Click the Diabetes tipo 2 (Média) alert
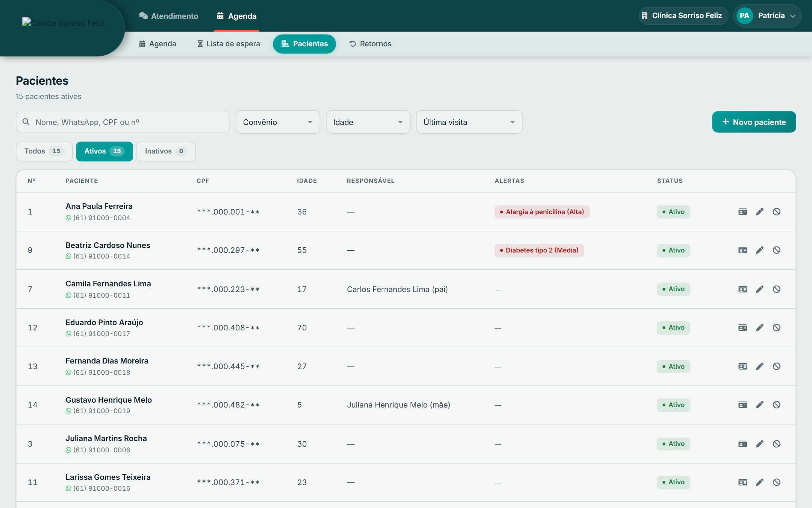This screenshot has width=812, height=508. pos(539,250)
